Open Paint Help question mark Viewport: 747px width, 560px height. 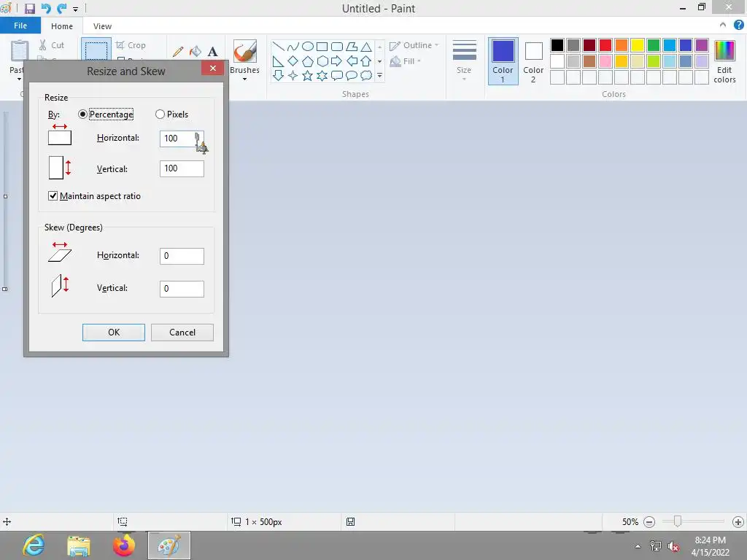pos(738,25)
